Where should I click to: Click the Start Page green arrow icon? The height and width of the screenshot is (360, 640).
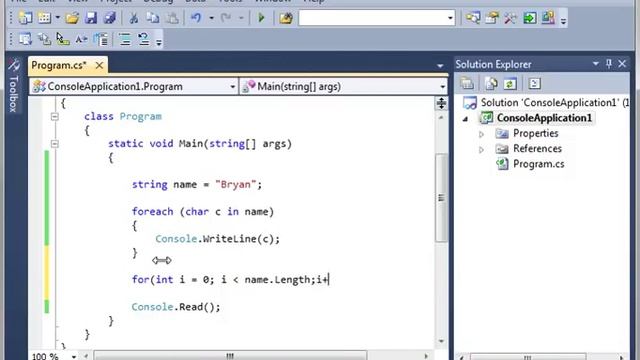click(x=530, y=18)
